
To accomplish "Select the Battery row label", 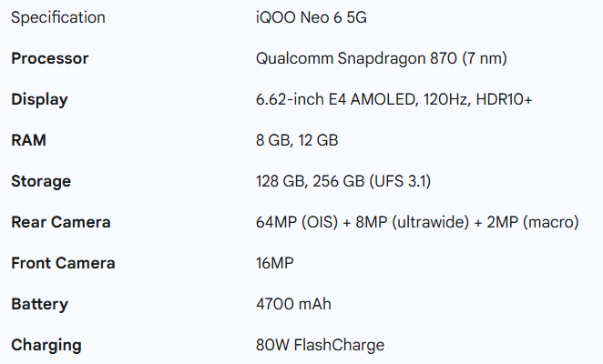I will click(39, 304).
